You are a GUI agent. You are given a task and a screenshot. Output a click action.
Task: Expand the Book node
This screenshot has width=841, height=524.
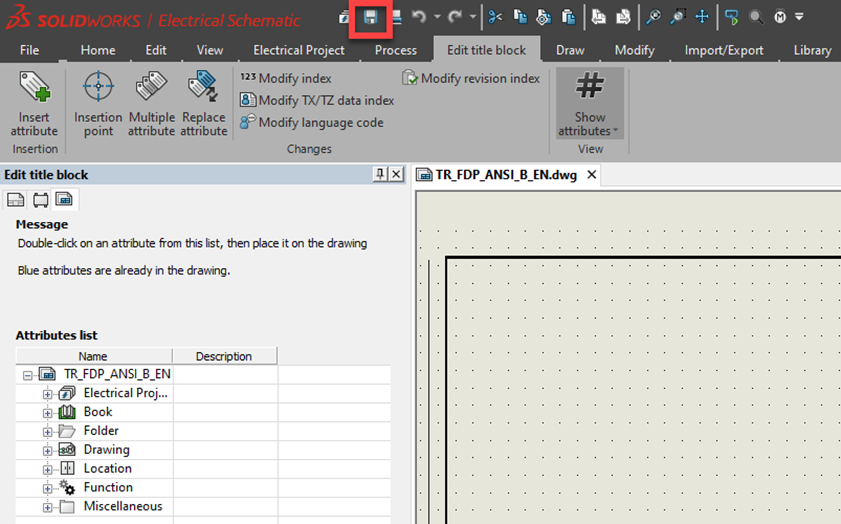click(47, 414)
